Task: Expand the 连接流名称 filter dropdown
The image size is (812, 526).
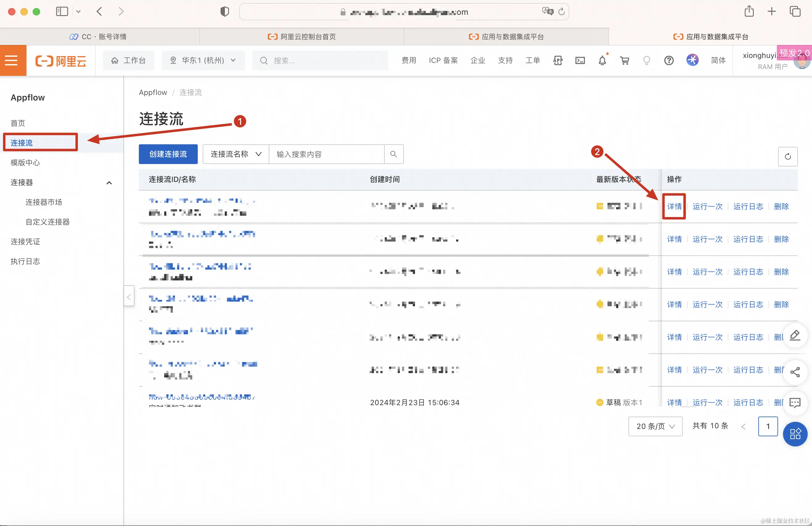Action: coord(236,154)
